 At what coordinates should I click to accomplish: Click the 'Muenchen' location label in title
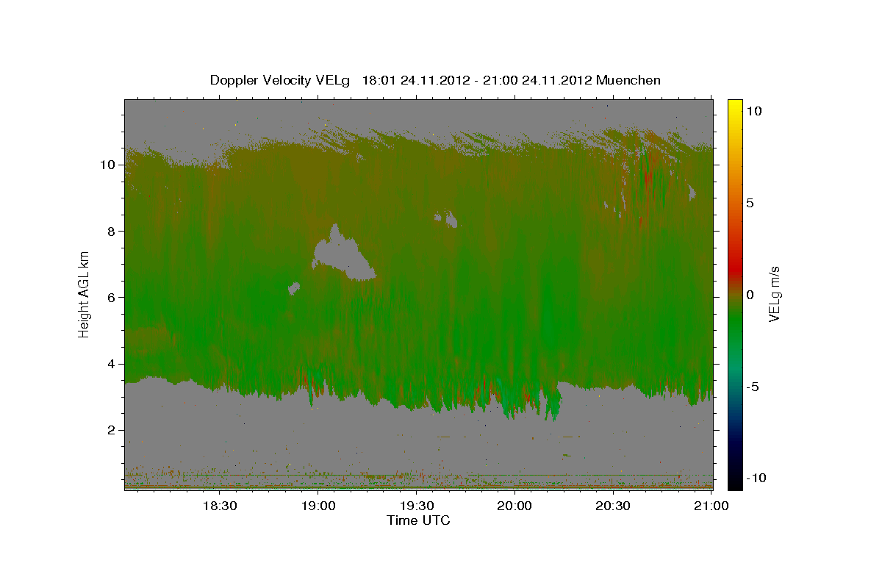pos(629,80)
